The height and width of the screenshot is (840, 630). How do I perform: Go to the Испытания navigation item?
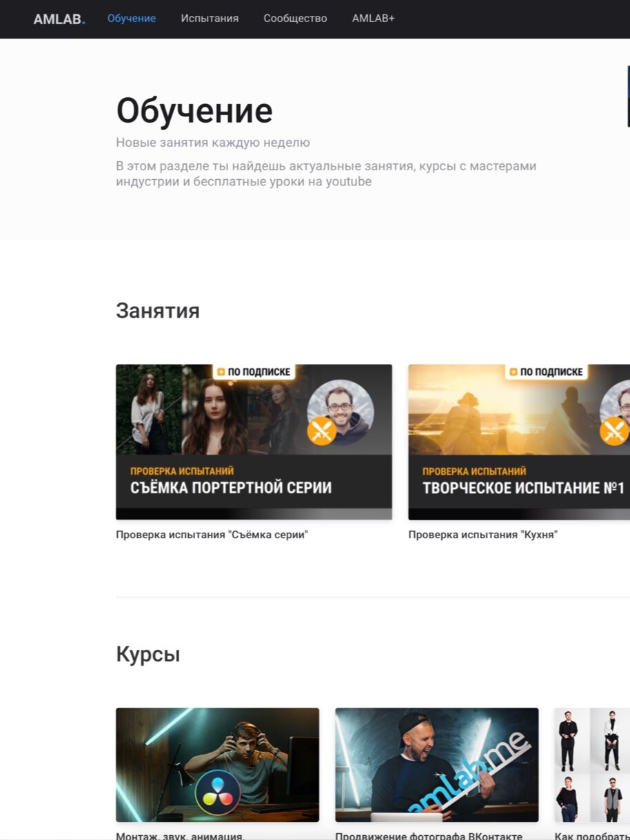(x=210, y=19)
